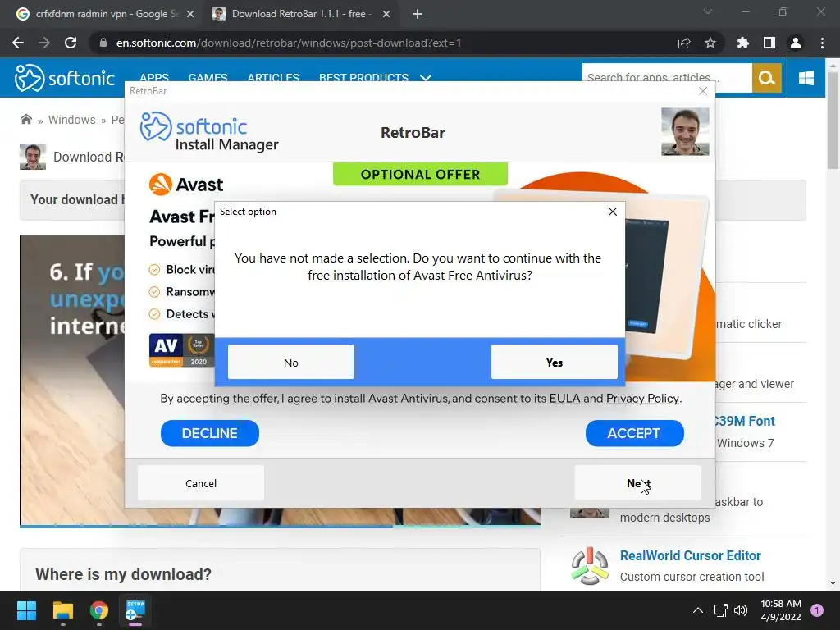Click the No button in Select option dialog

291,362
